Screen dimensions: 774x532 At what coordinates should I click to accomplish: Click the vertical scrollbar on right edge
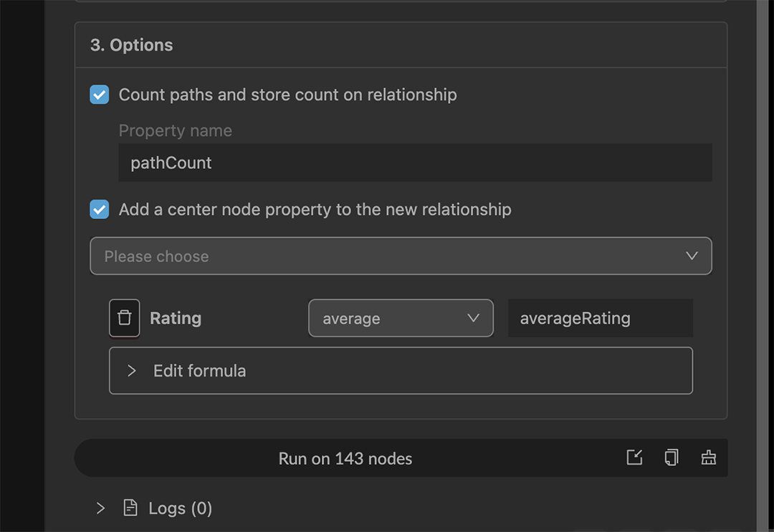click(764, 265)
